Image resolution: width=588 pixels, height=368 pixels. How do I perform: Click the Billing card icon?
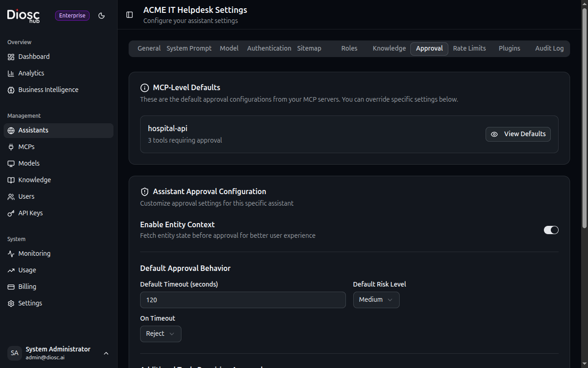pyautogui.click(x=11, y=287)
